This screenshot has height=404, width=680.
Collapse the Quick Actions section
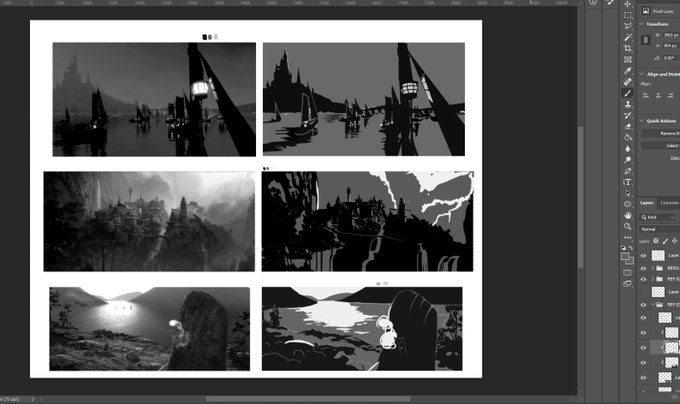pyautogui.click(x=642, y=121)
